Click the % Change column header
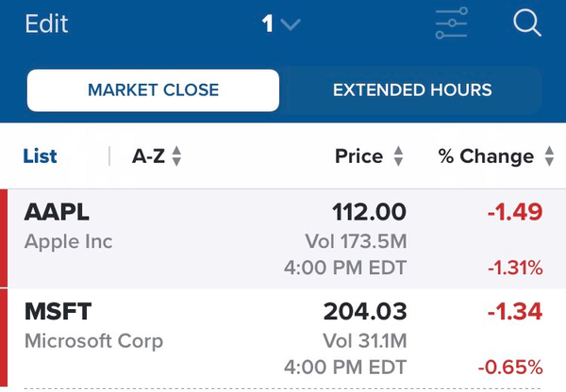This screenshot has width=566, height=392. [486, 156]
